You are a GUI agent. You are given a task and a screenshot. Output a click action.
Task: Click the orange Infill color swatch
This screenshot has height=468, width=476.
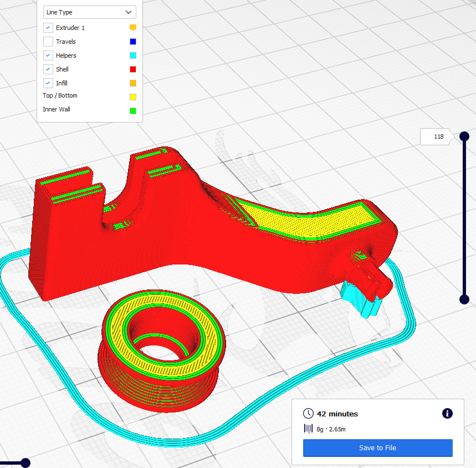click(x=133, y=83)
